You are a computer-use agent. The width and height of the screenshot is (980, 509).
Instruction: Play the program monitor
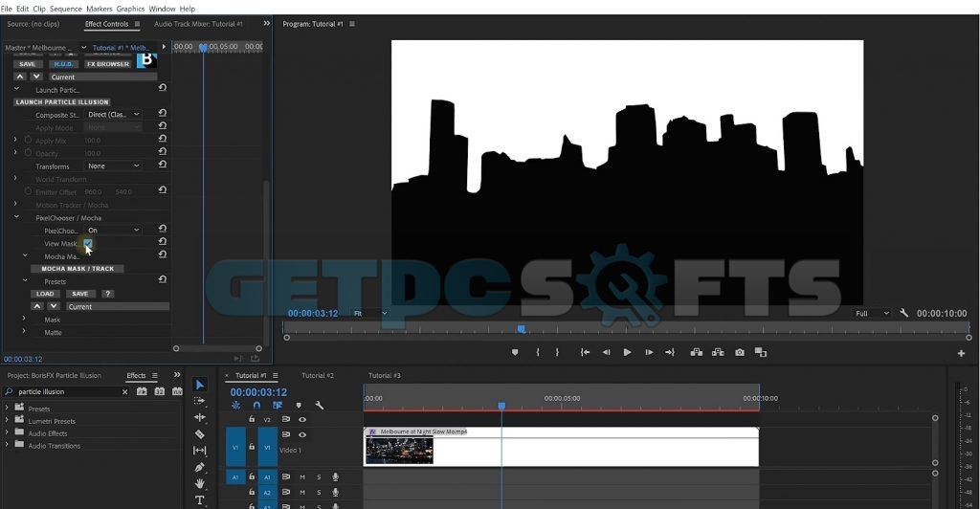tap(627, 353)
